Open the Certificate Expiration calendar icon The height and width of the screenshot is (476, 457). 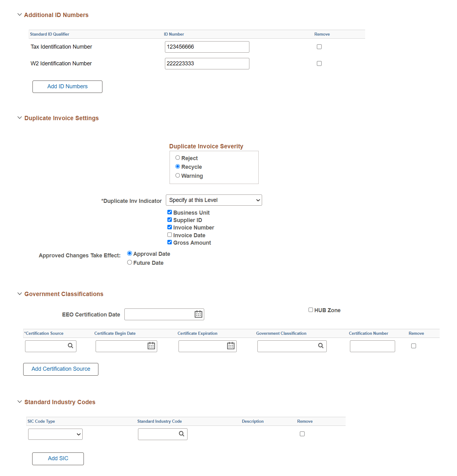(231, 346)
